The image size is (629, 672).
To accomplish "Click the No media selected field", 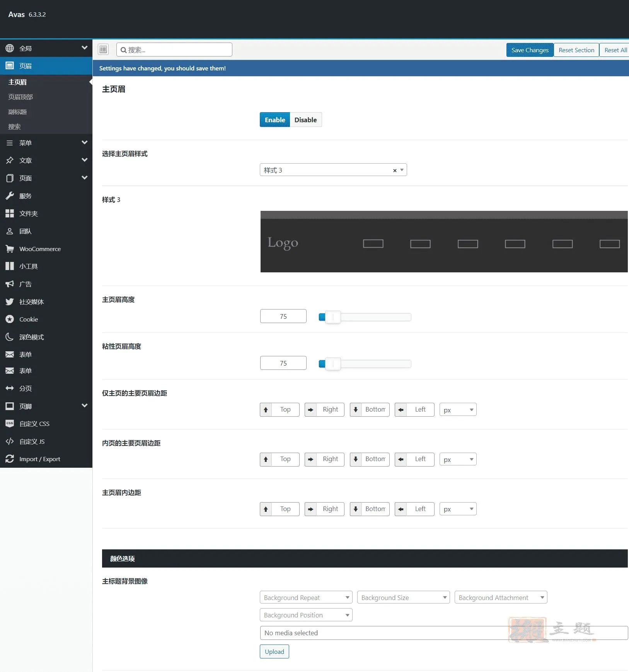I will pos(443,633).
